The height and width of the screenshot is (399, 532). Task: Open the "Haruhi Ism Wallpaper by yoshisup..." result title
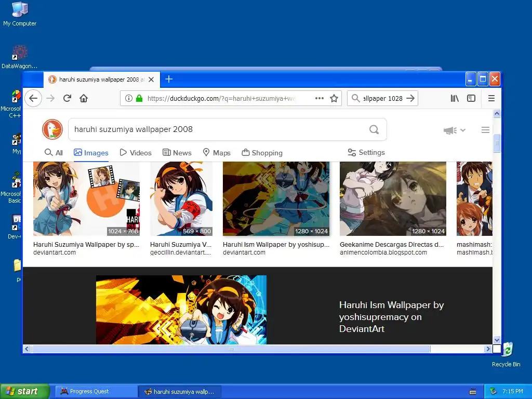[x=276, y=245]
